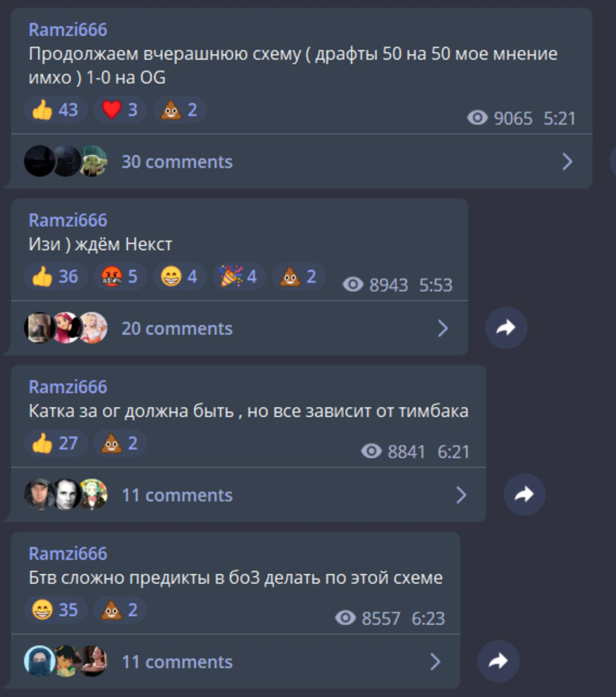The image size is (616, 697).
Task: Click poop reaction on 'Изи ) ждём Некст' post
Action: (298, 277)
